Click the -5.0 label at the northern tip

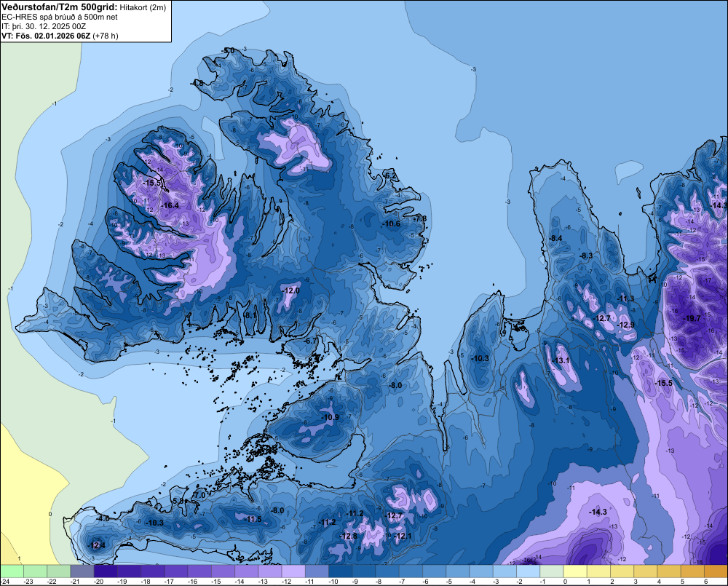click(x=228, y=50)
